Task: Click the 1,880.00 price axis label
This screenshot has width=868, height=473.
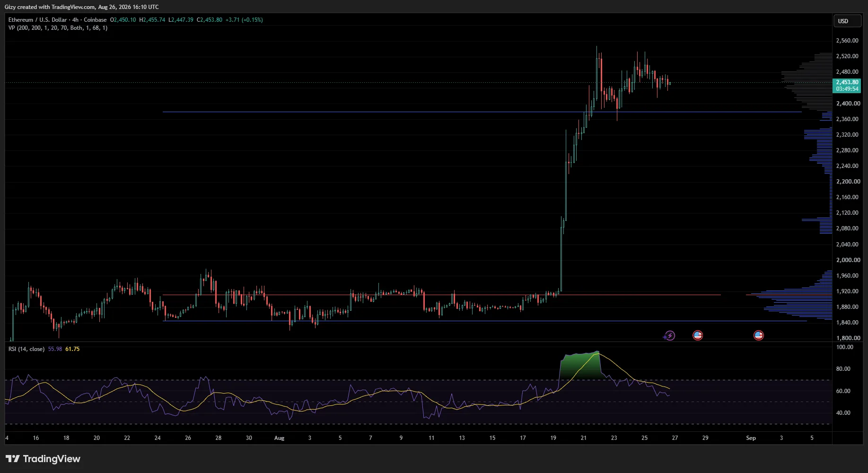Action: (x=847, y=307)
